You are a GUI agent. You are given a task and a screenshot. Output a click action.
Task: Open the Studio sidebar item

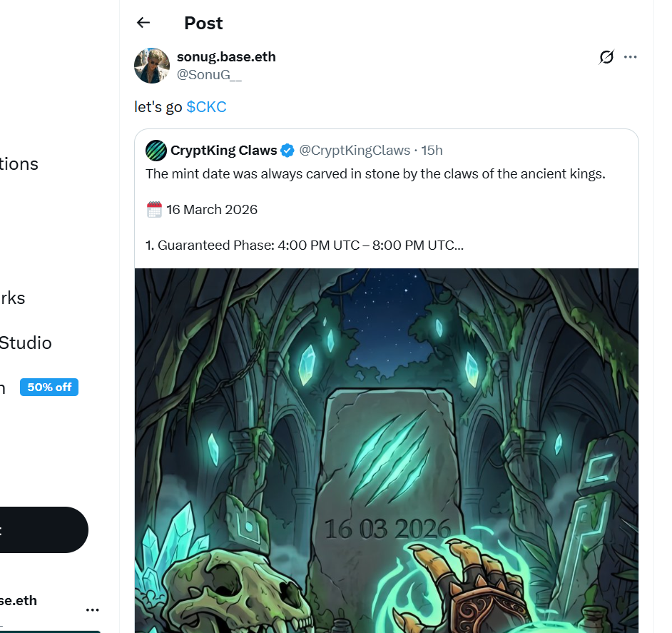(x=25, y=343)
